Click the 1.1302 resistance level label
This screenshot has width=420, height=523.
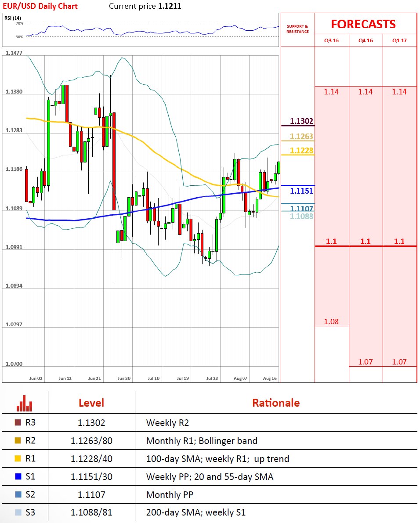coord(301,121)
